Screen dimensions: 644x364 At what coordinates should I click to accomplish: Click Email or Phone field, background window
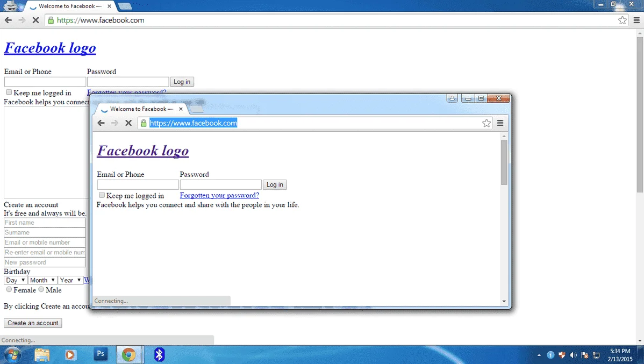tap(45, 82)
